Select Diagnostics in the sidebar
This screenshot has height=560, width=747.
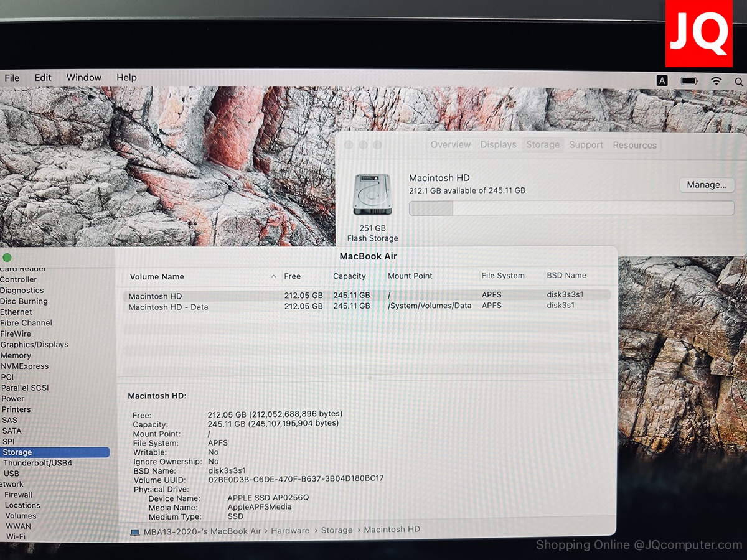click(22, 291)
